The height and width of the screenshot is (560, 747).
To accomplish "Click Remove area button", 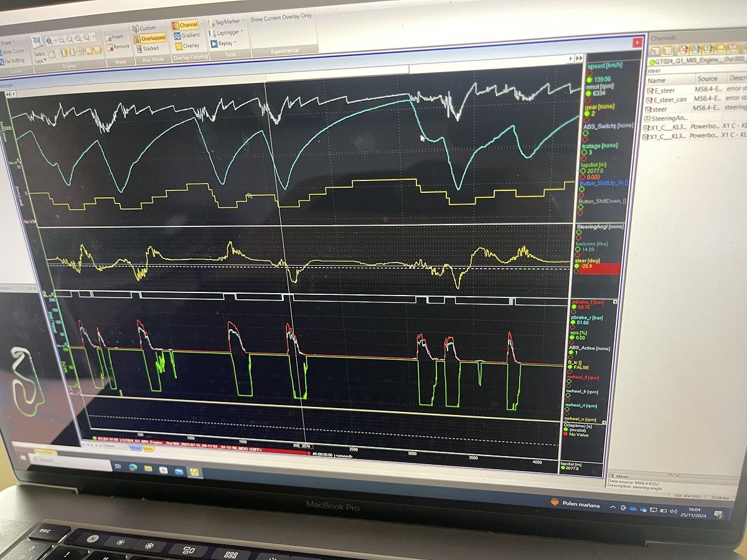I will 117,47.
